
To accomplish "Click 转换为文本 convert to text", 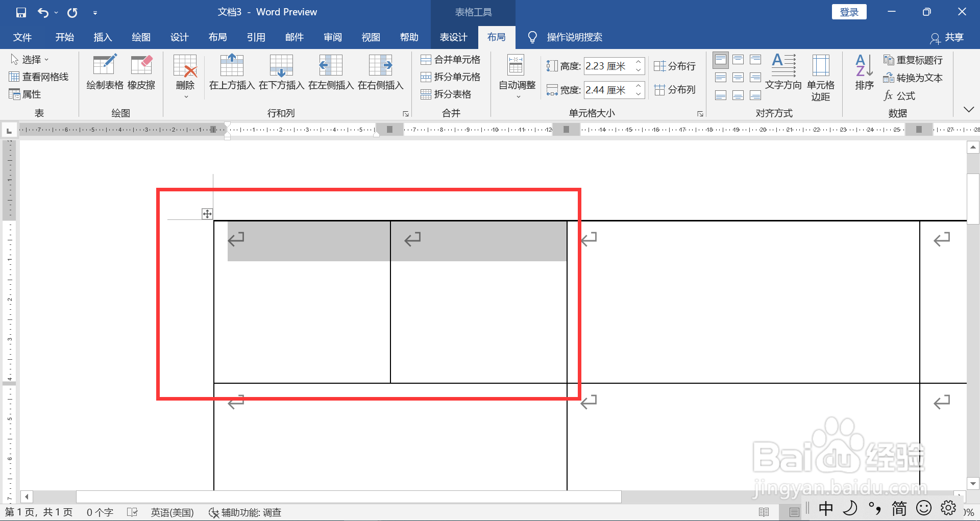I will coord(913,78).
